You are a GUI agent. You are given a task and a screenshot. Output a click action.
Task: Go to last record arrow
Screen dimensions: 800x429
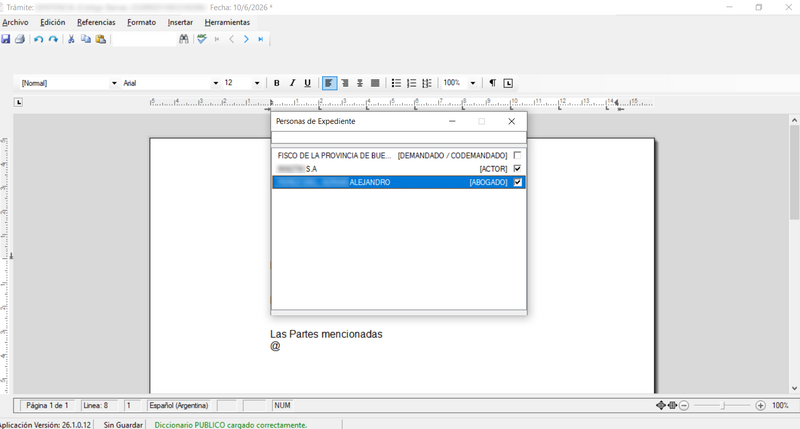click(x=261, y=39)
